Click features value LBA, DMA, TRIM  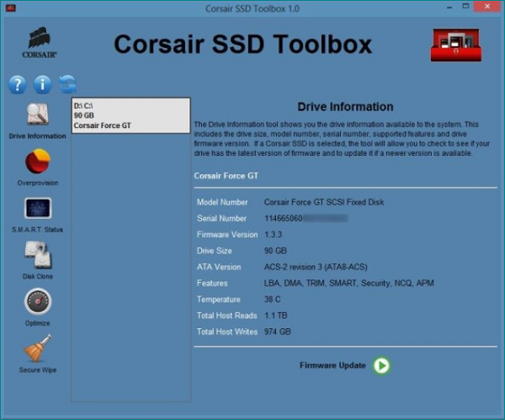348,283
